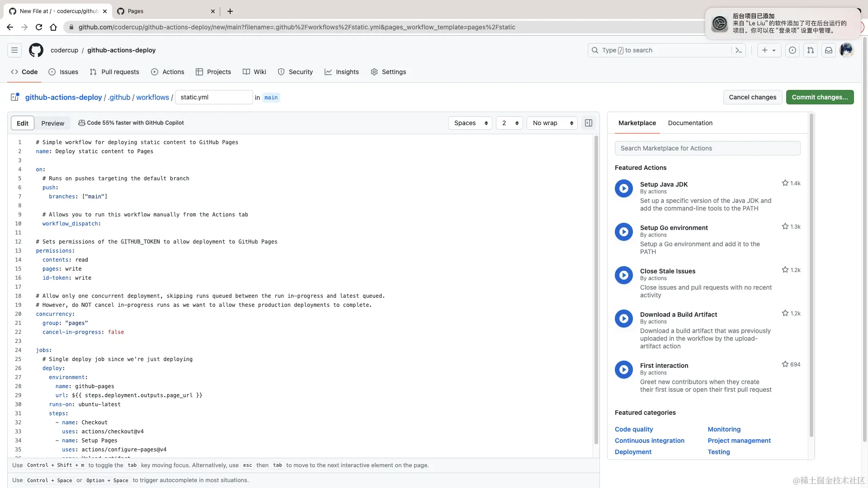The image size is (868, 488).
Task: Star the Setup Java JDK action
Action: pyautogui.click(x=785, y=183)
